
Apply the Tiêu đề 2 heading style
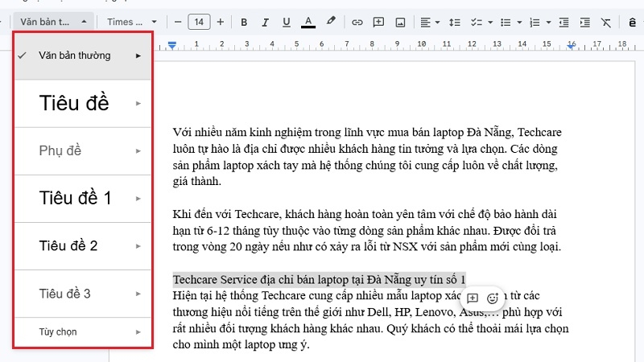pyautogui.click(x=83, y=246)
